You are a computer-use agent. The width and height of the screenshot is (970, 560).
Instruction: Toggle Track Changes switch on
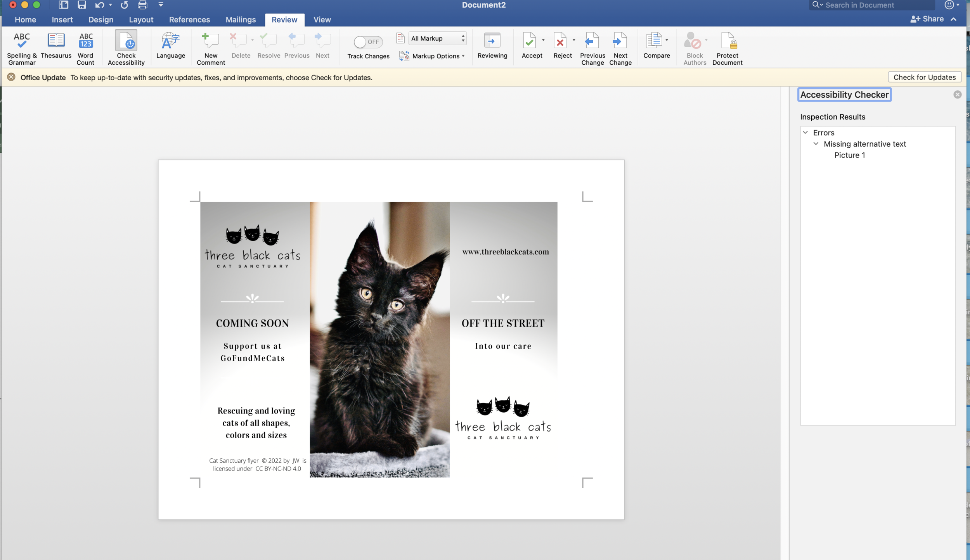pyautogui.click(x=368, y=42)
